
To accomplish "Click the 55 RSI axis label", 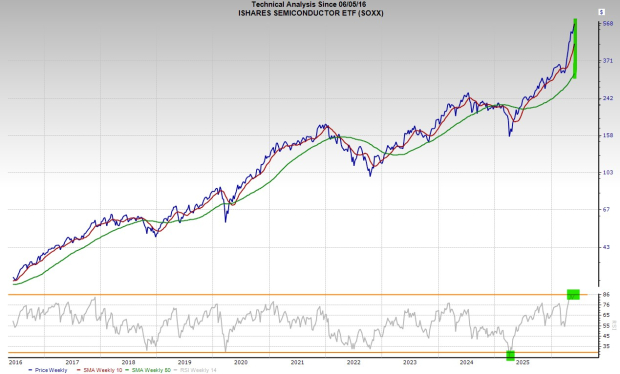I will coord(606,325).
